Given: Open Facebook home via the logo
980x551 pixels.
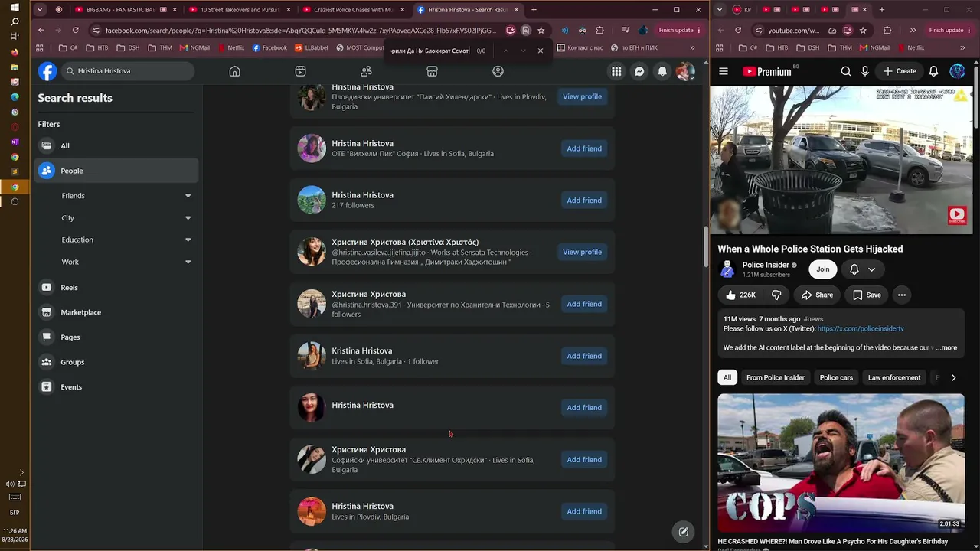Looking at the screenshot, I should pos(47,71).
